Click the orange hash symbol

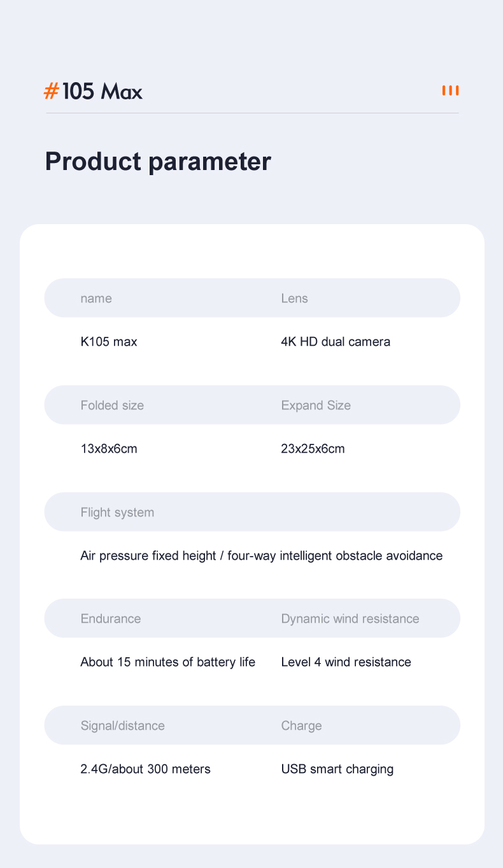[x=51, y=92]
